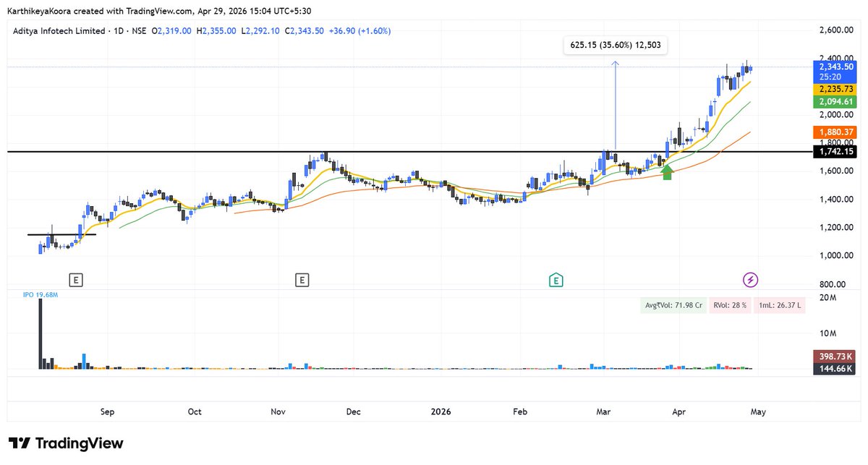The image size is (868, 465).
Task: Click the Dec label on time axis
Action: [x=353, y=411]
